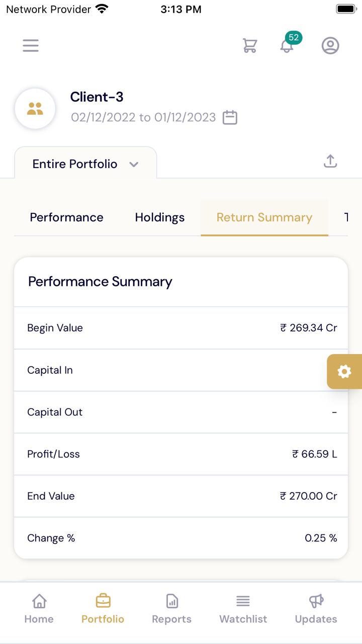Tap the share/export upload icon
This screenshot has height=644, width=362.
click(330, 162)
